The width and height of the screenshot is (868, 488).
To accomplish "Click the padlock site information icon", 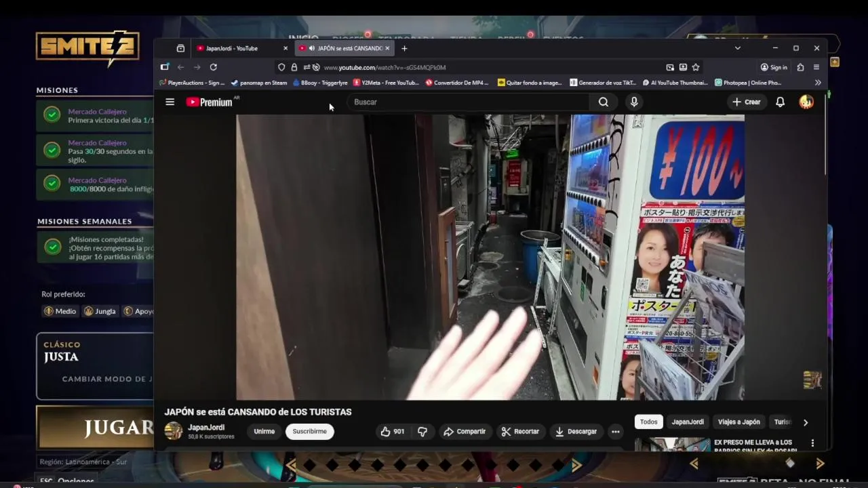I will coord(294,67).
